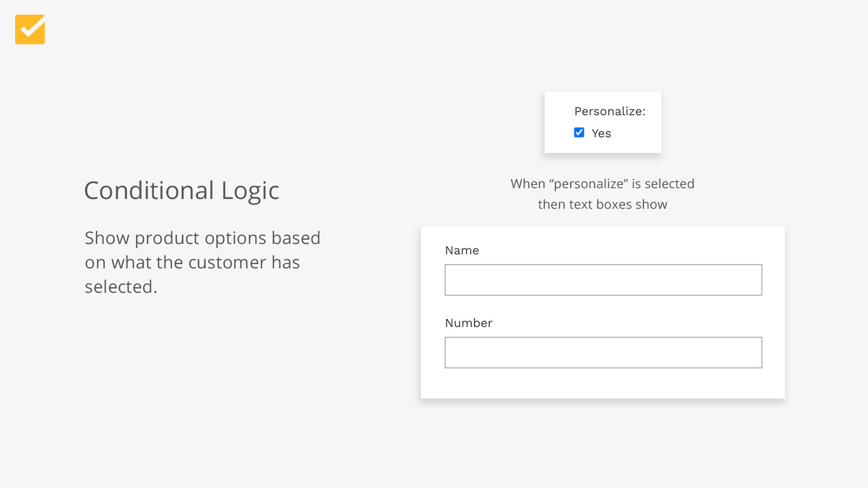Viewport: 868px width, 488px height.
Task: Click the word "Conditional" in the heading
Action: click(x=149, y=191)
